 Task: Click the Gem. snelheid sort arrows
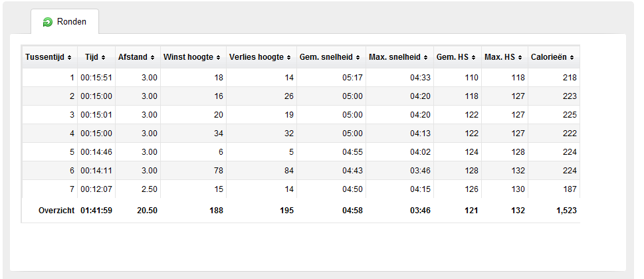pyautogui.click(x=358, y=57)
